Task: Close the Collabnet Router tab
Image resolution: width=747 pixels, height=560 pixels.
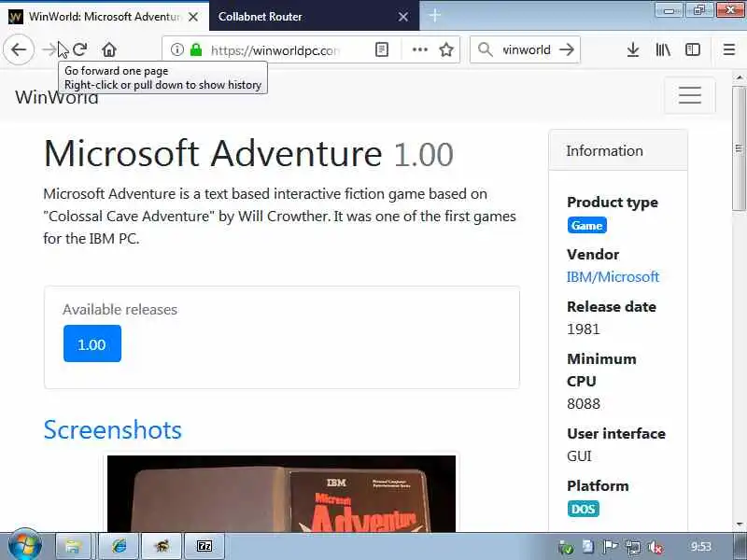Action: pos(403,17)
